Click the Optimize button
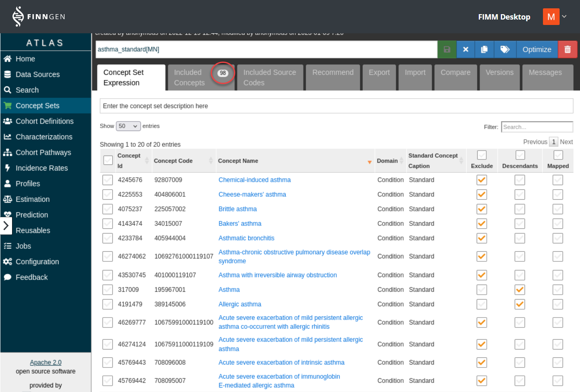Screen dimensions: 580x392 tap(537, 50)
